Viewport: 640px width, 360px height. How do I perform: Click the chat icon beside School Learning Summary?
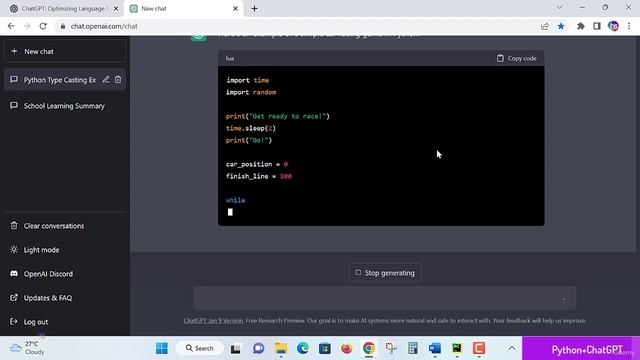click(x=14, y=105)
